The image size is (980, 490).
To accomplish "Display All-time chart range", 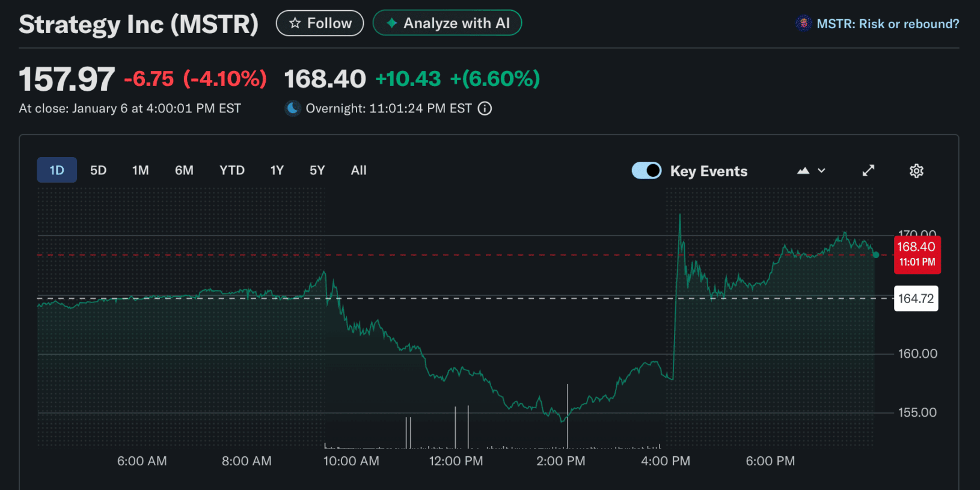I will point(358,170).
